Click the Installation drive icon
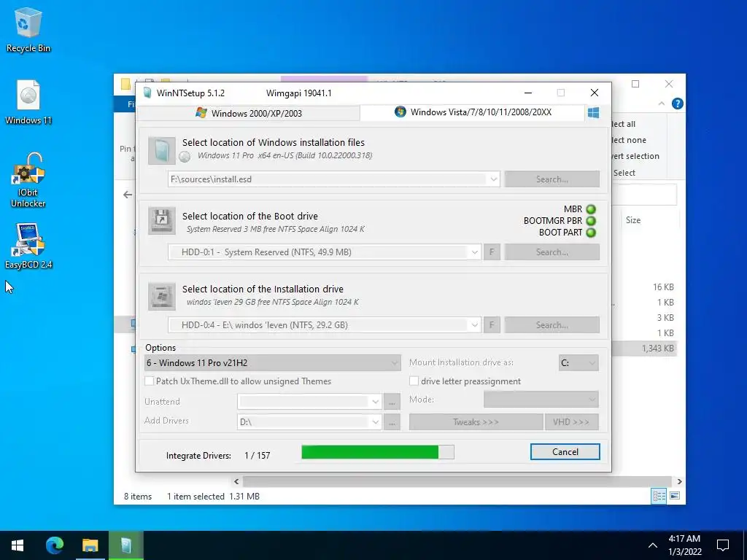Screen dimensions: 747x560 (161, 296)
